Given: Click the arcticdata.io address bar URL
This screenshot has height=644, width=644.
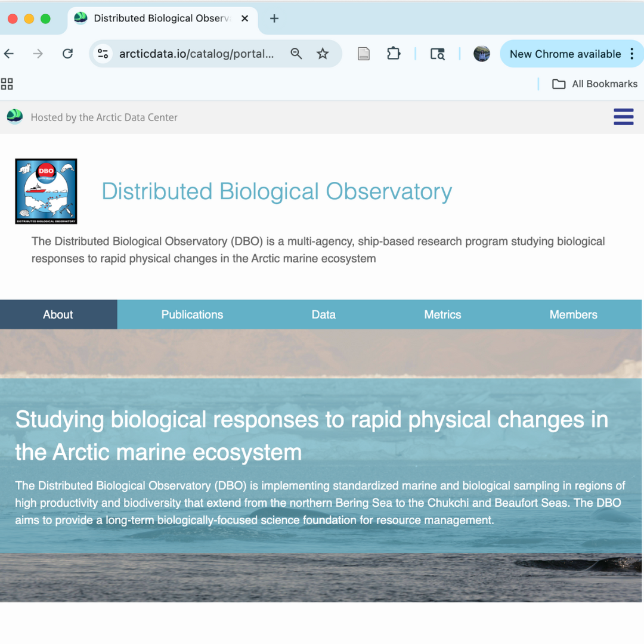Looking at the screenshot, I should click(196, 54).
